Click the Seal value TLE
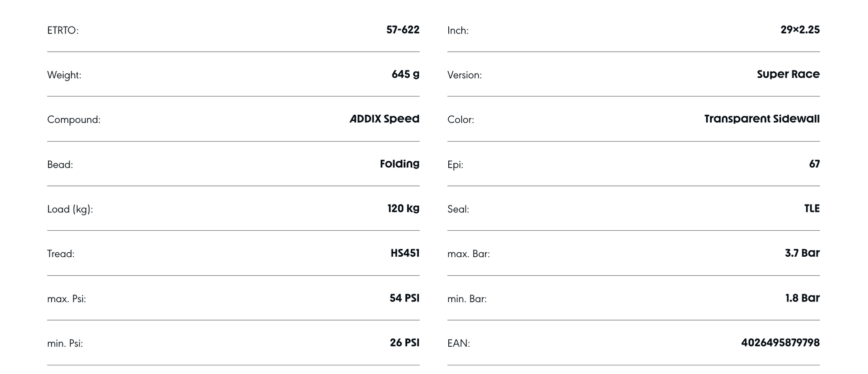The height and width of the screenshot is (374, 868). 812,209
